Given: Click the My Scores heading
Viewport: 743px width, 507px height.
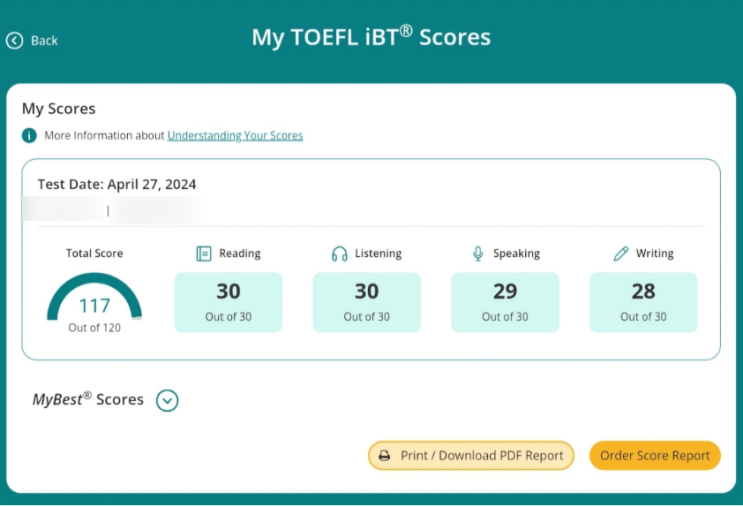Looking at the screenshot, I should (x=59, y=109).
